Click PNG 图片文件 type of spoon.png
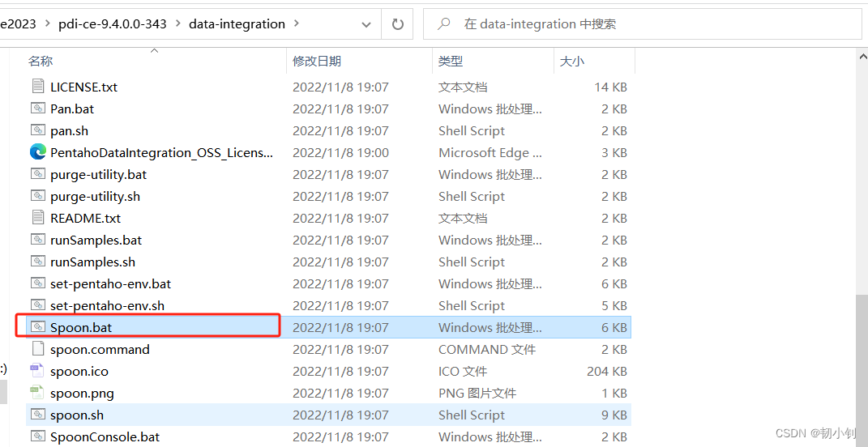This screenshot has width=868, height=447. pyautogui.click(x=477, y=393)
